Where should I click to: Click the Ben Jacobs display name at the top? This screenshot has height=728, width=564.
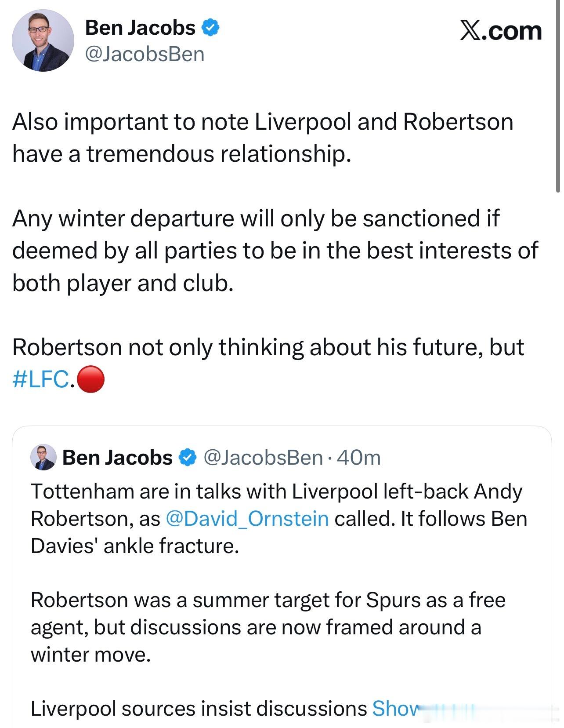(140, 28)
